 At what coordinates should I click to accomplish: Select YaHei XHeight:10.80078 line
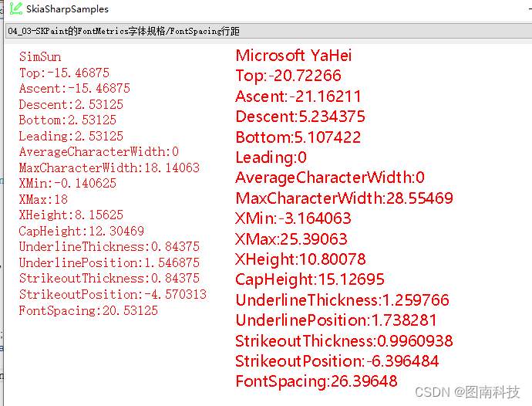[301, 259]
